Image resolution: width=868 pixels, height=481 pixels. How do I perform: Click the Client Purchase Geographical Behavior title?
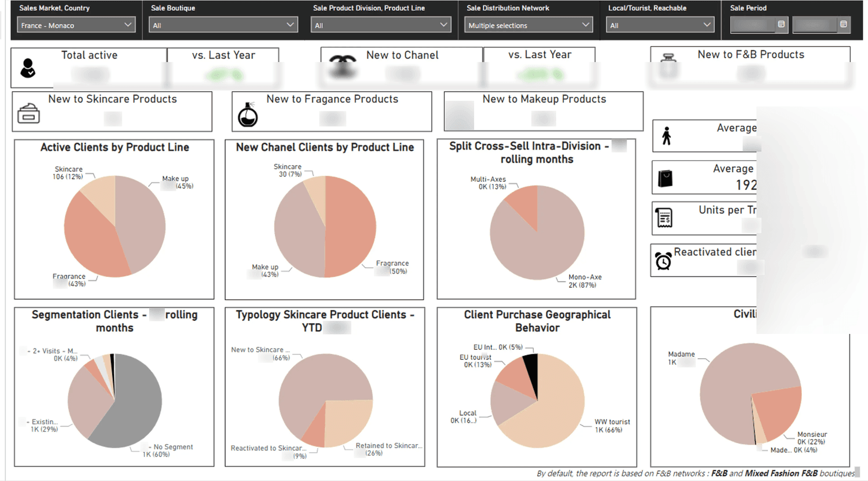537,321
